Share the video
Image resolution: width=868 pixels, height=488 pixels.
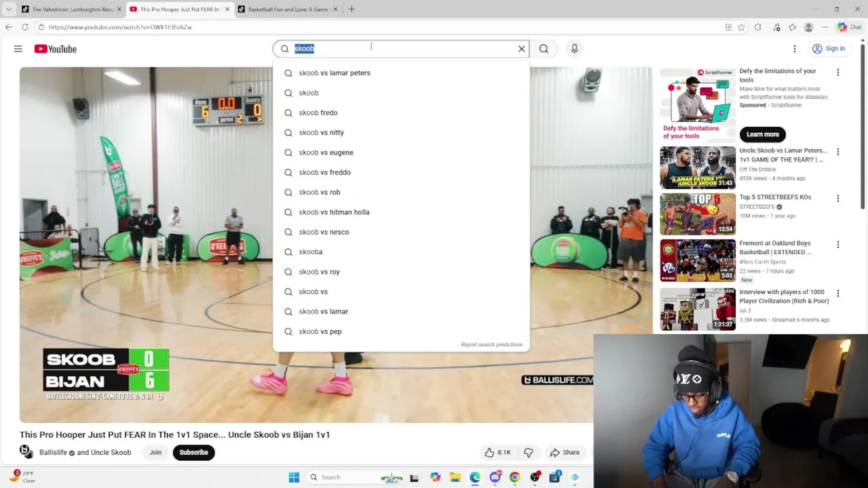click(565, 452)
